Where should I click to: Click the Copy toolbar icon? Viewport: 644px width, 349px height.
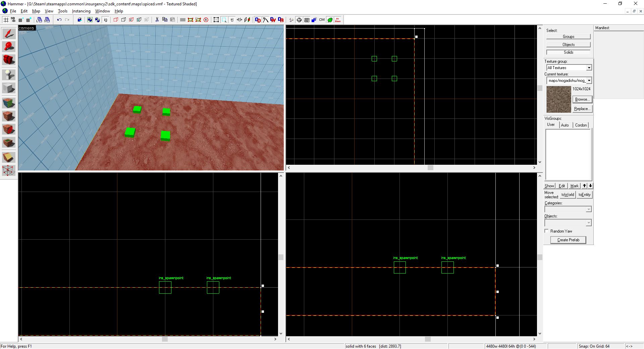tap(165, 20)
